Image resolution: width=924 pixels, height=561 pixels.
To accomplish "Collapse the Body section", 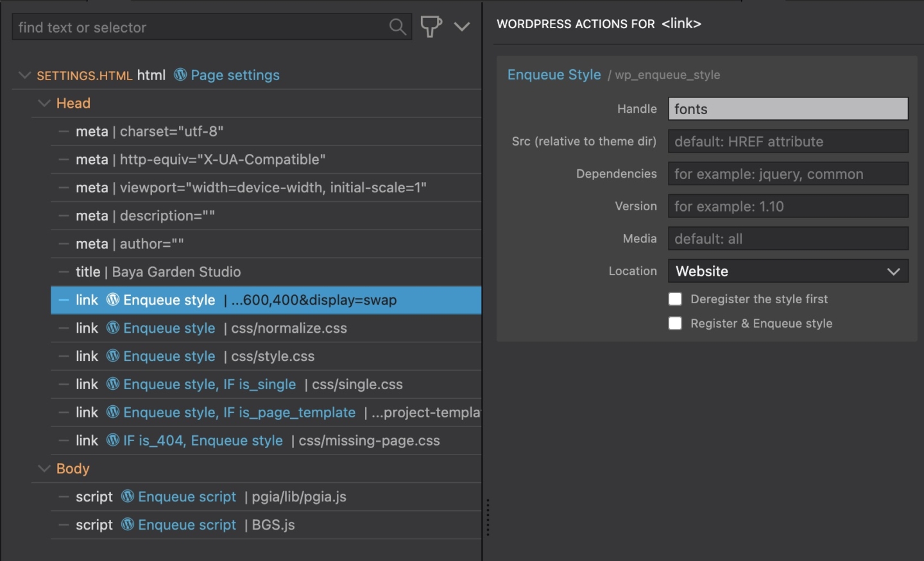I will coord(44,468).
